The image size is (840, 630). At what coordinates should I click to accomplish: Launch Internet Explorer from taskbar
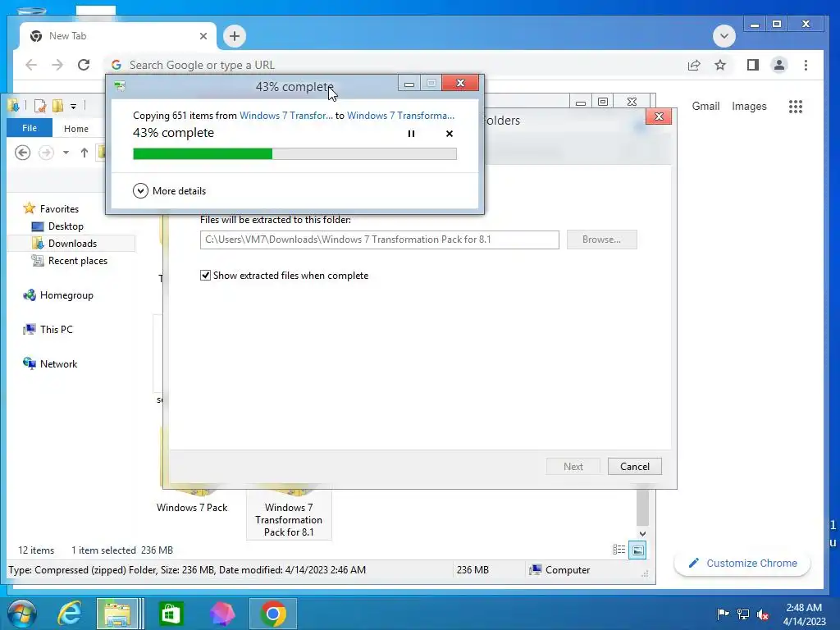tap(70, 614)
